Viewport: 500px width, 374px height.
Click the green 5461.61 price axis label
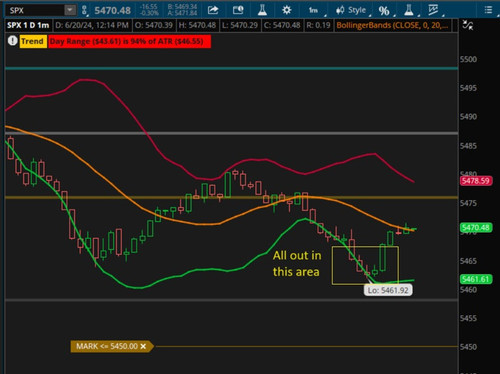476,279
